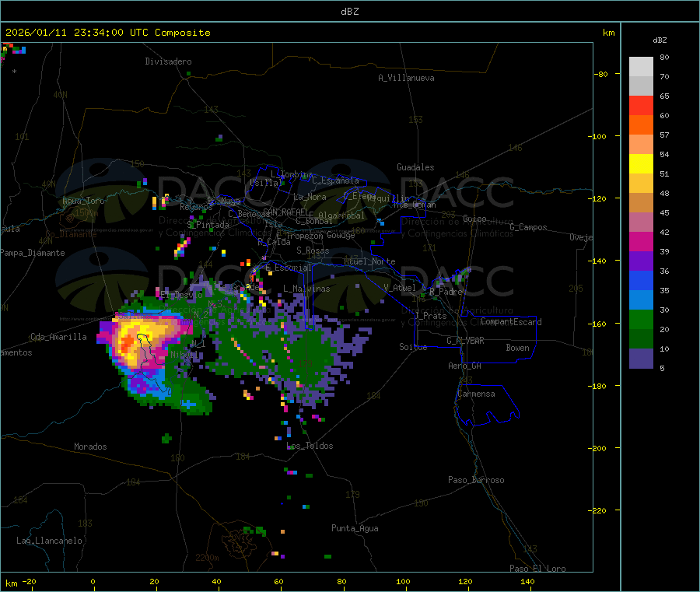
Task: Click the Pampa_Diamante label
Action: (x=33, y=253)
